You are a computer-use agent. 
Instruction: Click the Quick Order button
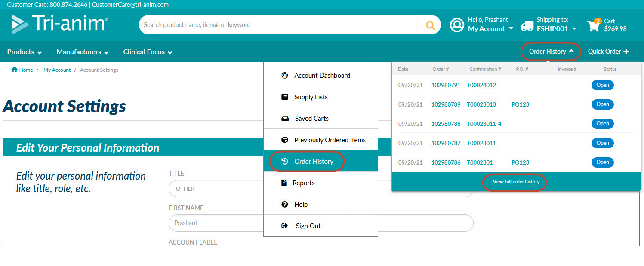click(608, 52)
